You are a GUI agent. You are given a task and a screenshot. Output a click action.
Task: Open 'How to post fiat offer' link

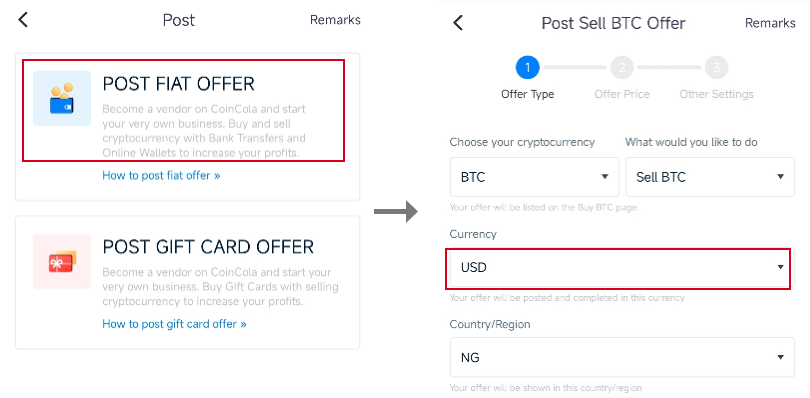point(161,176)
